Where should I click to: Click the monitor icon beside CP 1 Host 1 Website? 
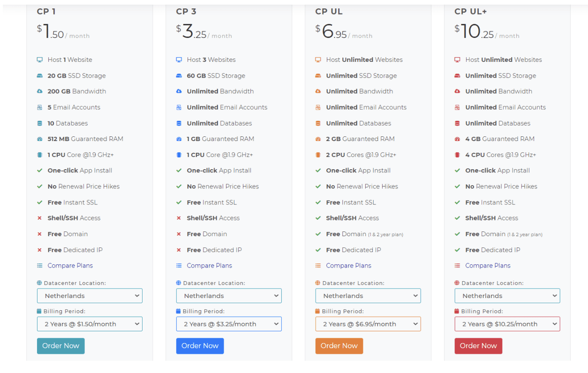40,60
